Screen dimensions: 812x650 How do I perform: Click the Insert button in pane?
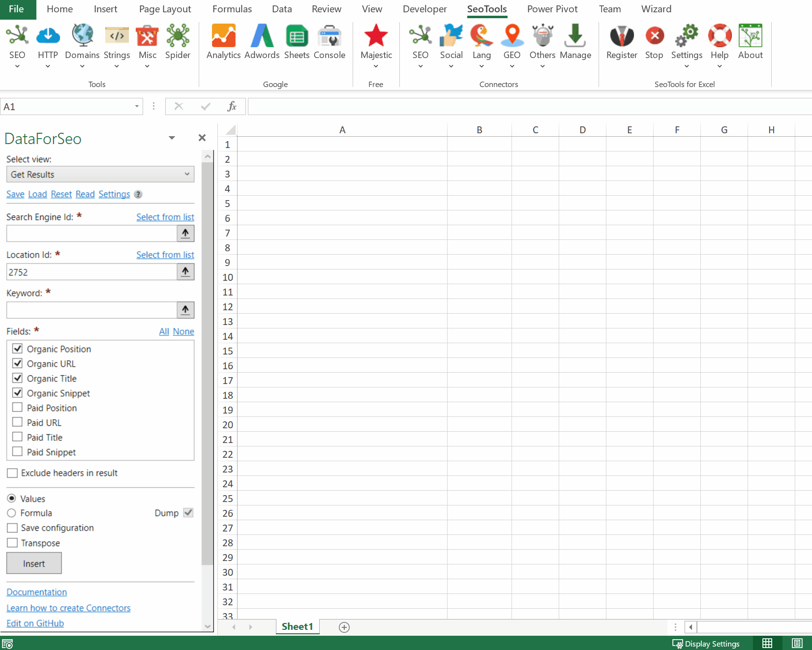tap(34, 563)
